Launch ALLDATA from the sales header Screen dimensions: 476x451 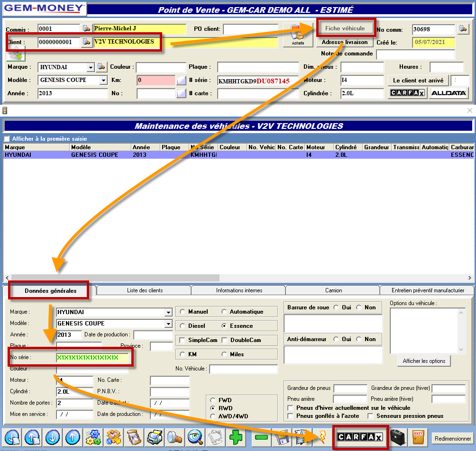449,93
